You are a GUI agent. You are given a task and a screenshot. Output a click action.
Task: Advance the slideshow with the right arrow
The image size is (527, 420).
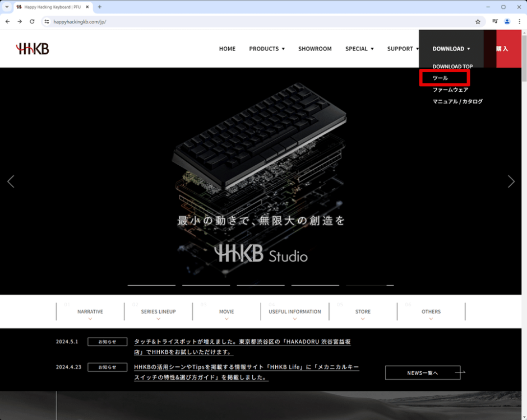[511, 181]
